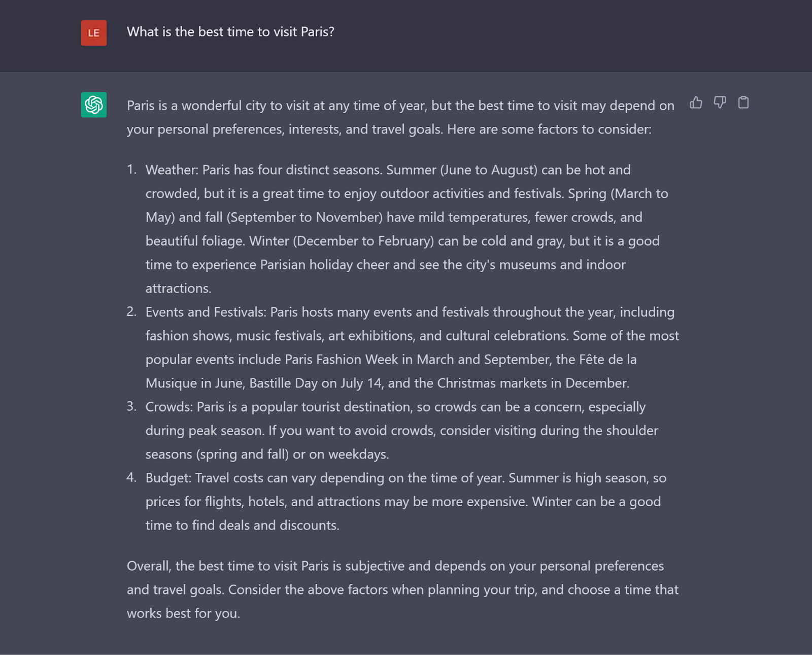Click the "Events and Festivals:" list heading

206,312
